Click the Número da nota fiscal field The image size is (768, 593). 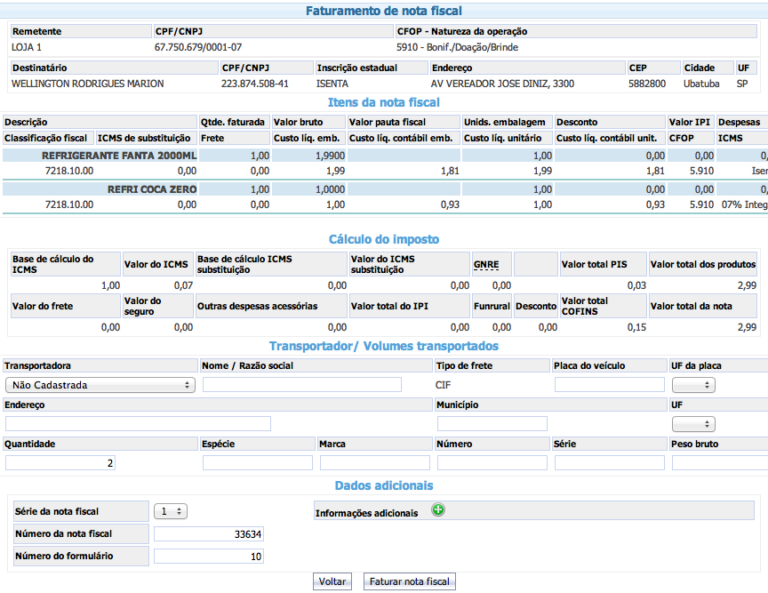[x=209, y=534]
